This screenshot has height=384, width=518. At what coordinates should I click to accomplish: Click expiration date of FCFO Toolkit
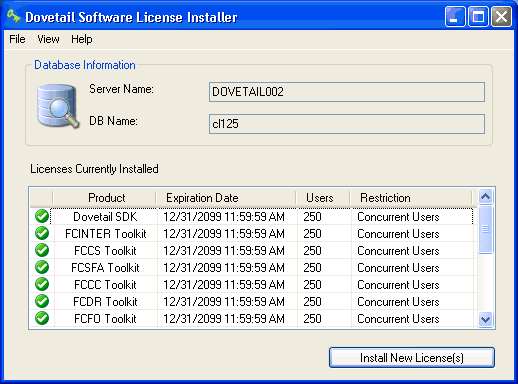coord(224,319)
